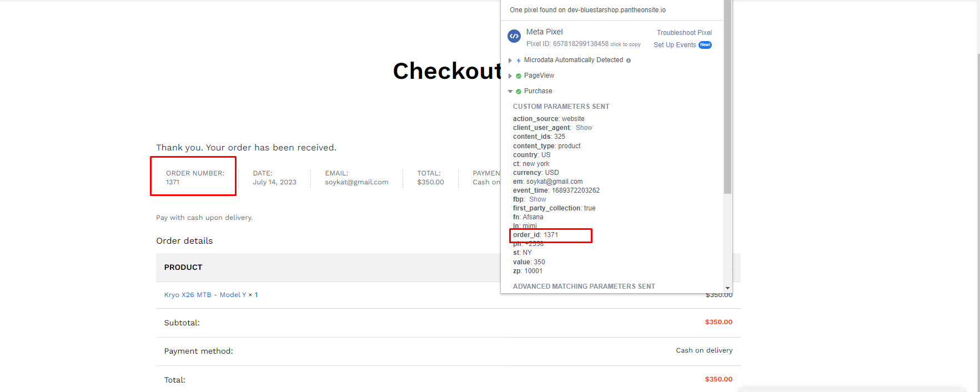980x392 pixels.
Task: Show the client_user_agent value
Action: (x=584, y=128)
